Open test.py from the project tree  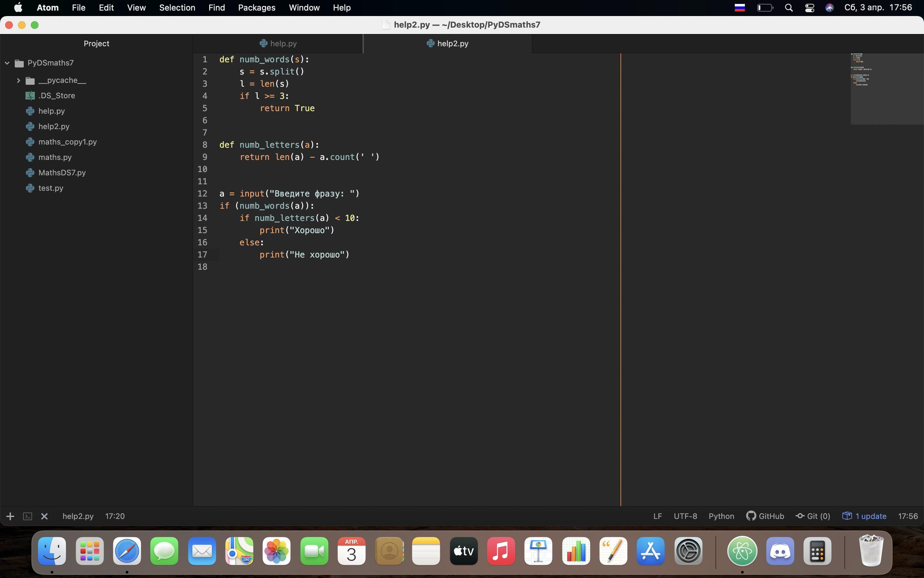(x=51, y=188)
